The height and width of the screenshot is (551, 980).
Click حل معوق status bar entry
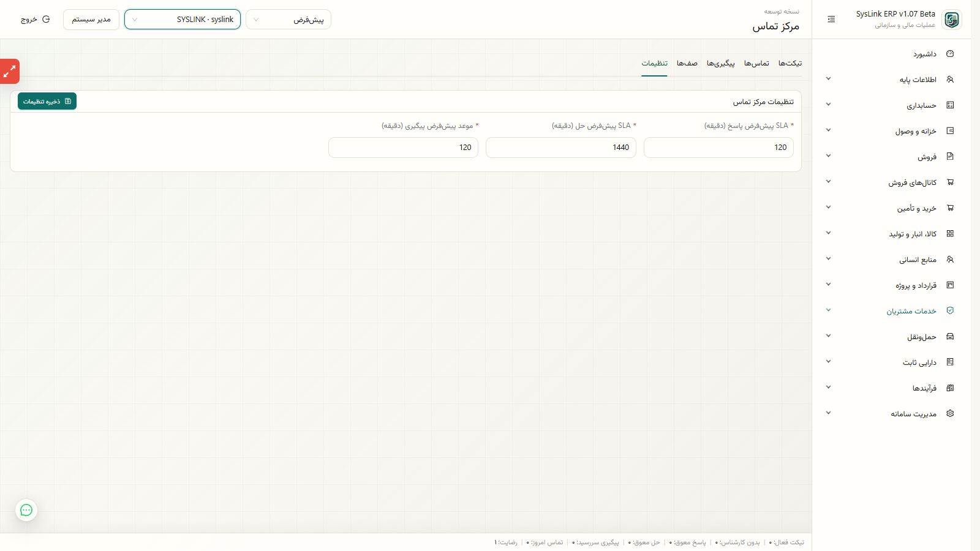click(644, 542)
